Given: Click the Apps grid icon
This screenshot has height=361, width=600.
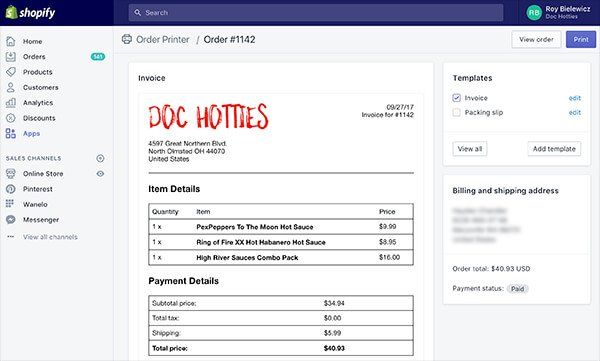Looking at the screenshot, I should pyautogui.click(x=11, y=133).
